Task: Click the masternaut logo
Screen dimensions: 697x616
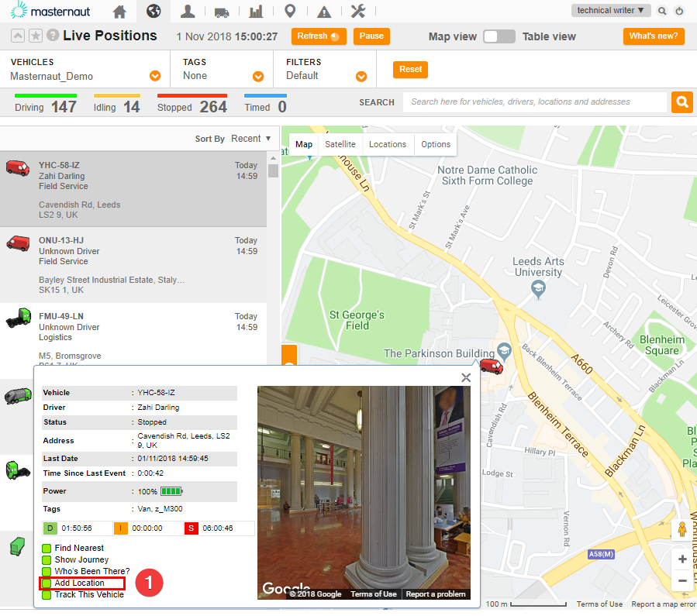Action: click(x=50, y=10)
